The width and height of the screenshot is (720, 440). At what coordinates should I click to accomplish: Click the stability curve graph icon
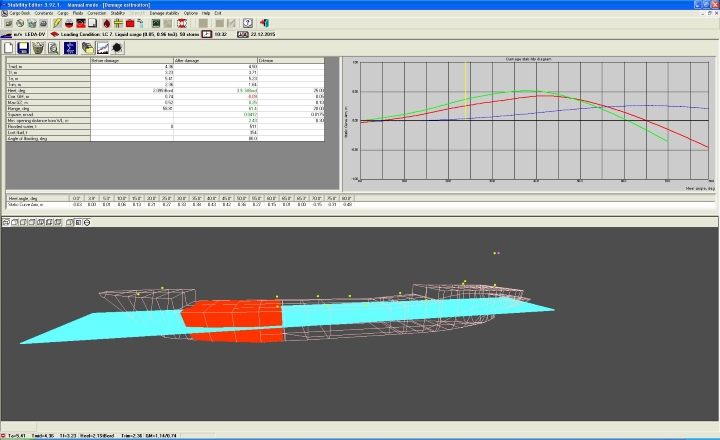(x=103, y=48)
